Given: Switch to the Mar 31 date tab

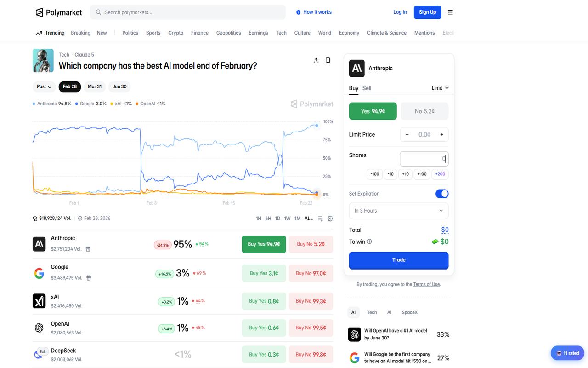Looking at the screenshot, I should pos(94,86).
